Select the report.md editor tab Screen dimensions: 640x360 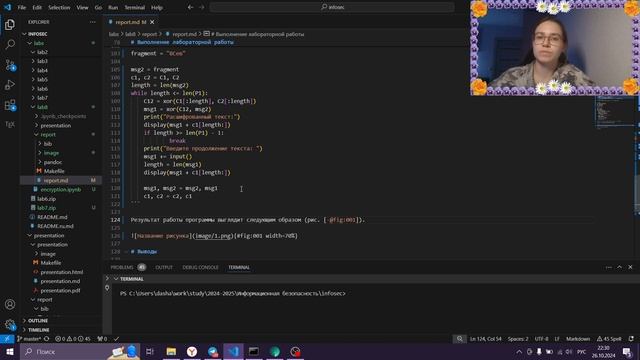point(131,22)
